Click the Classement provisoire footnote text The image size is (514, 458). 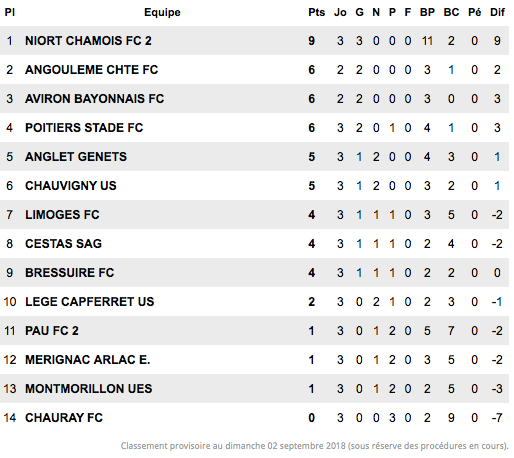click(x=315, y=446)
